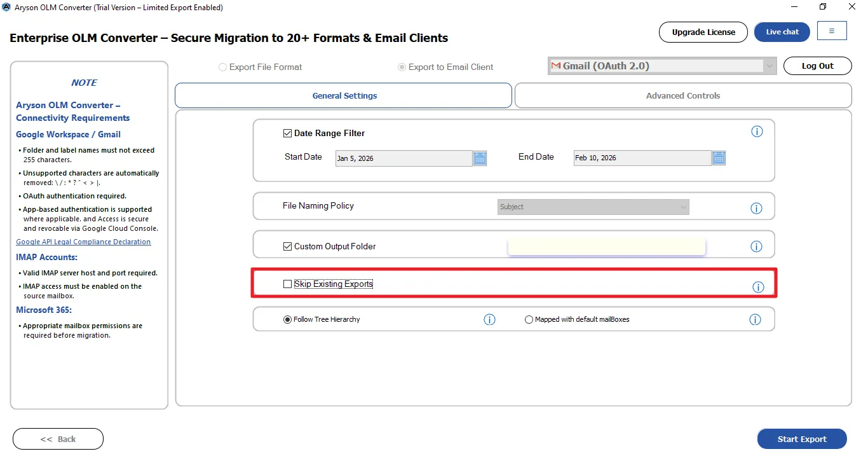Screen dimensions: 868x463
Task: Open Google API Legal Compliance Declaration link
Action: coord(83,242)
